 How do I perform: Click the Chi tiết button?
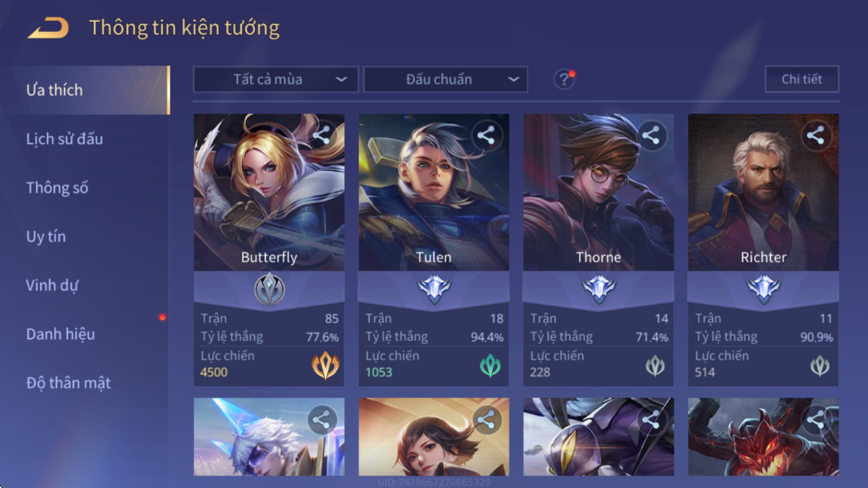(x=801, y=79)
